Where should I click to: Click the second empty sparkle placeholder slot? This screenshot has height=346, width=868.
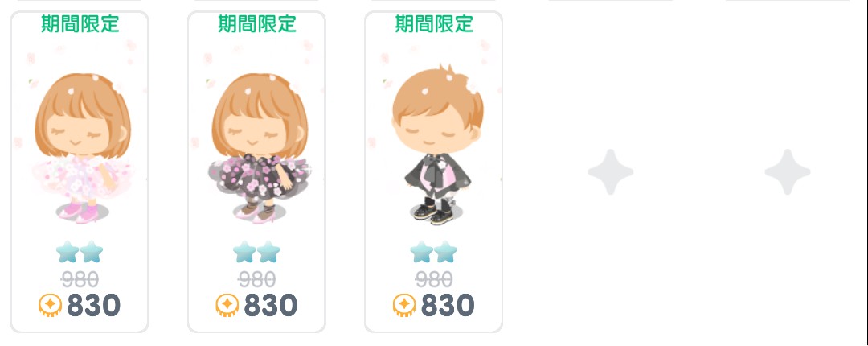788,172
